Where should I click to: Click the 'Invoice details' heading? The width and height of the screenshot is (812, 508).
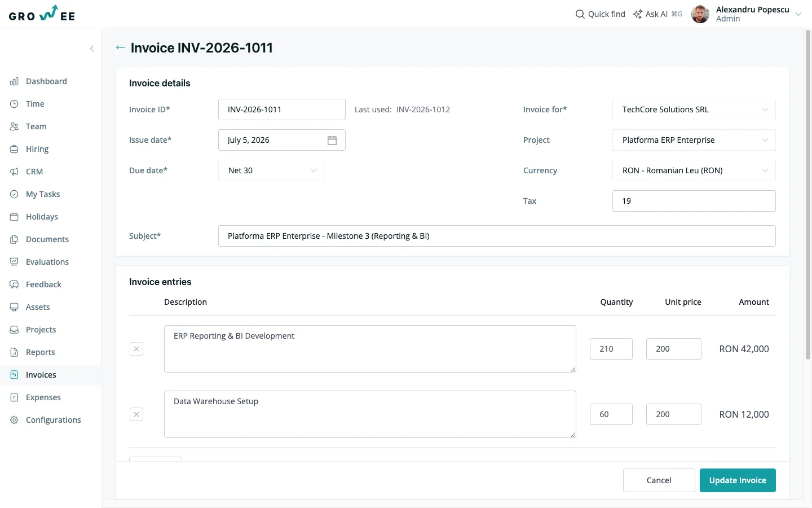click(x=160, y=83)
